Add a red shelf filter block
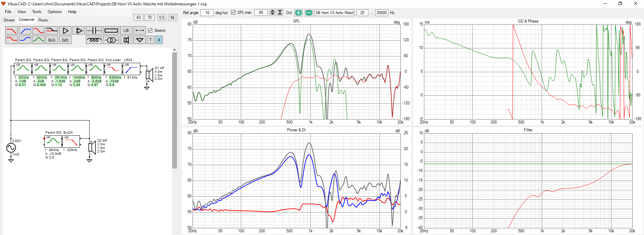 (x=11, y=40)
